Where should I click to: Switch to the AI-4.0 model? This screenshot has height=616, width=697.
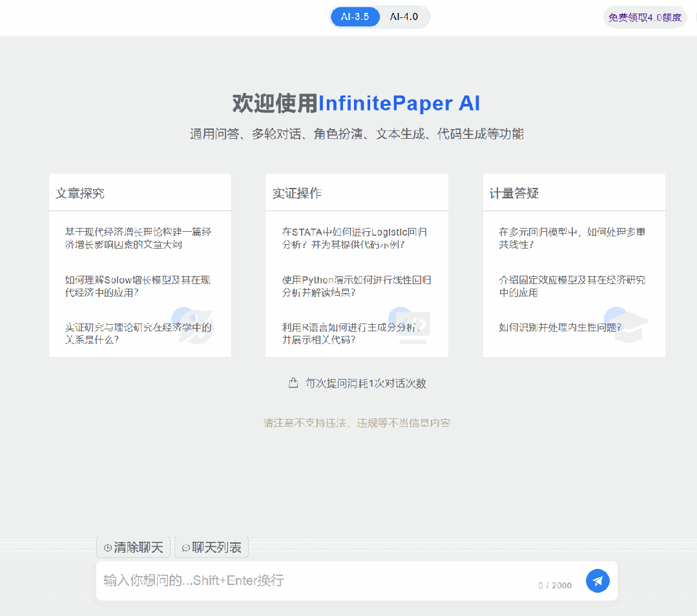point(404,17)
